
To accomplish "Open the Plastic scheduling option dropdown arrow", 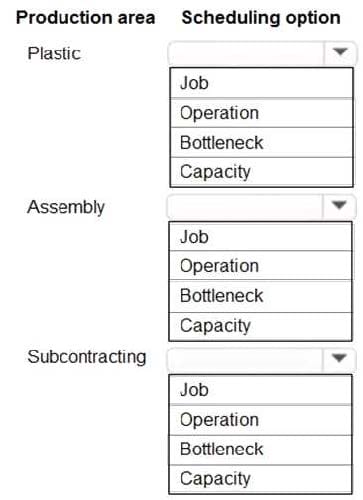I will (340, 53).
